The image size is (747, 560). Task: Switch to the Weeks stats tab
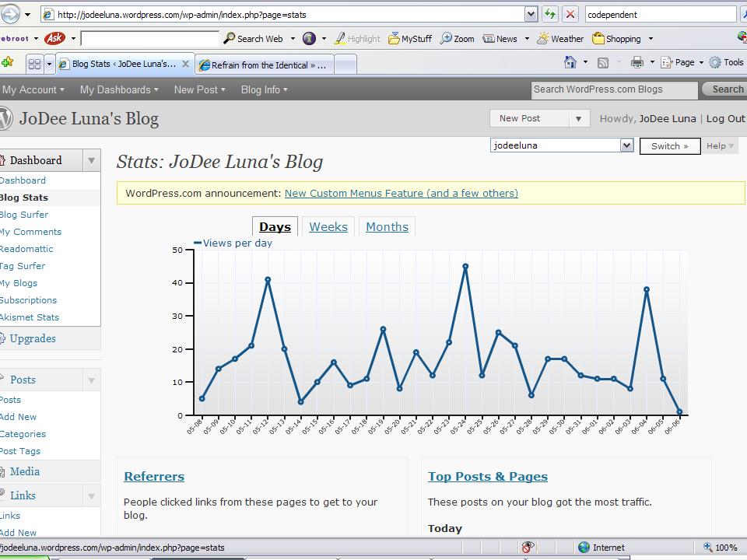(328, 226)
